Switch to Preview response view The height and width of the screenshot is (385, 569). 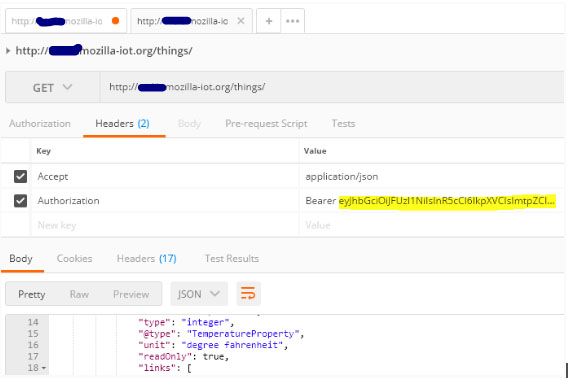(131, 294)
